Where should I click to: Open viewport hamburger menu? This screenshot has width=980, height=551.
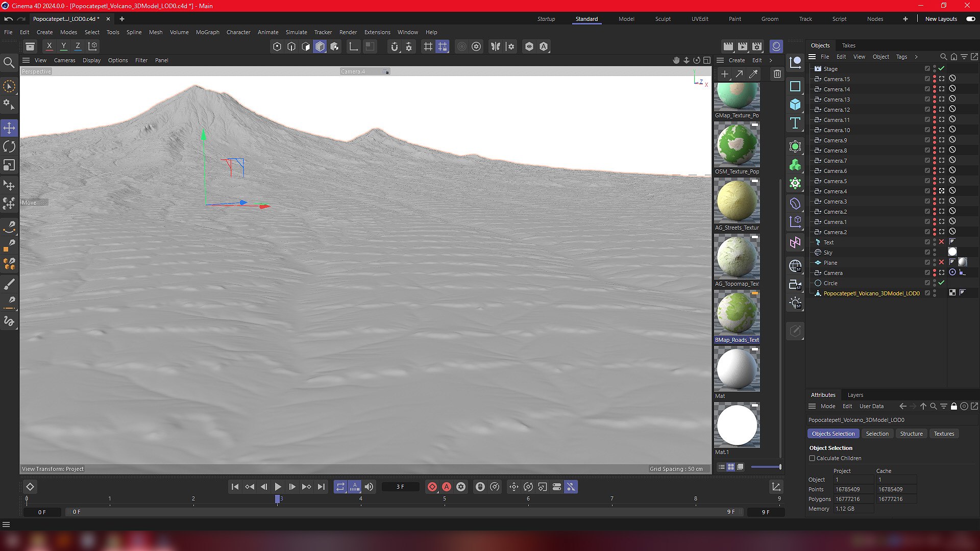(x=26, y=60)
